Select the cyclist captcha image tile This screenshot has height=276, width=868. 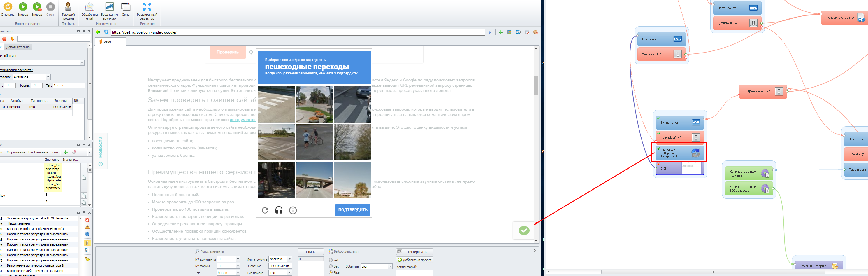pyautogui.click(x=314, y=142)
